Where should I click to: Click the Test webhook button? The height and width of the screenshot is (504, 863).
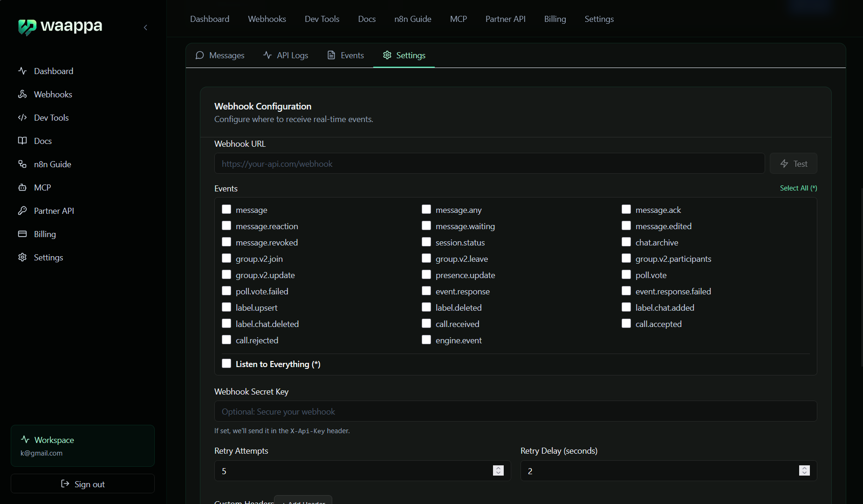point(793,163)
